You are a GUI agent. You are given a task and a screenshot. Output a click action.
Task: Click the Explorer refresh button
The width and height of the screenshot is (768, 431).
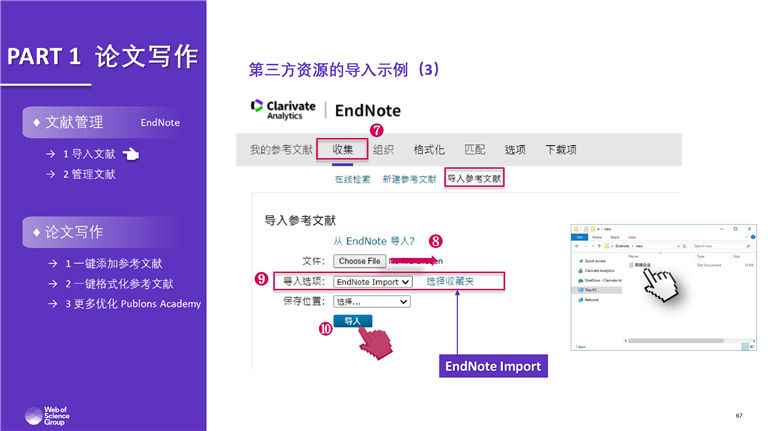tap(685, 246)
